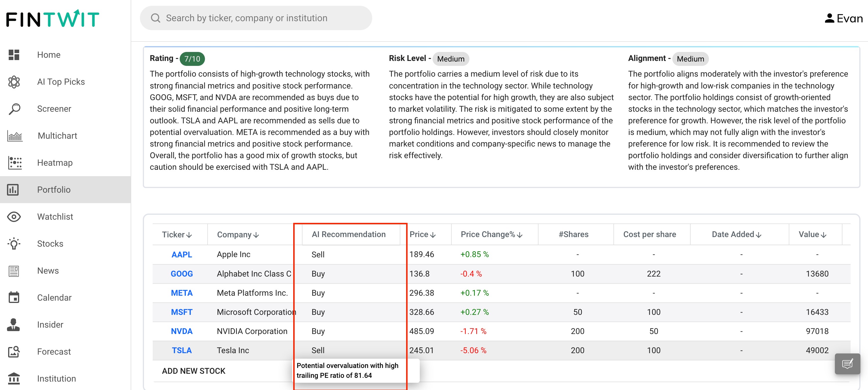Screen dimensions: 868x390
Task: Click the Institution bank building icon
Action: (14, 379)
